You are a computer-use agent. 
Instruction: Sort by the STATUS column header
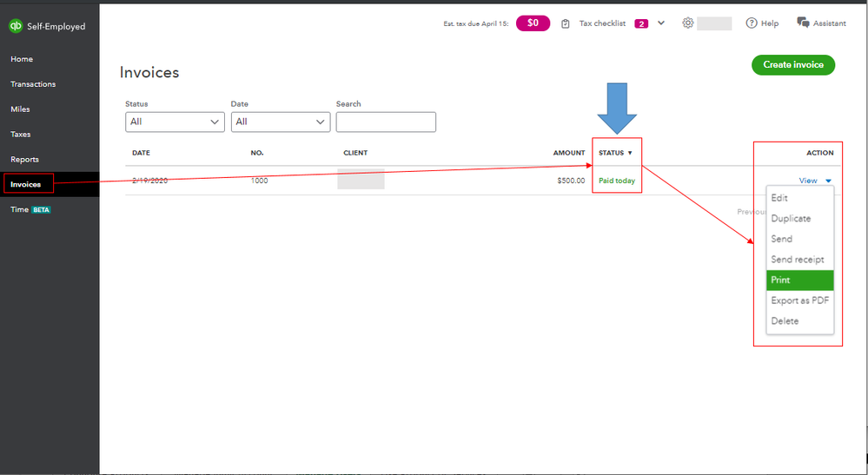click(x=615, y=153)
